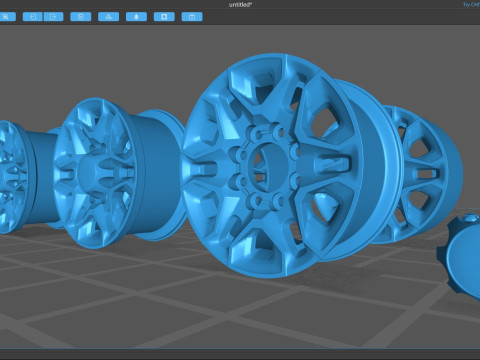Click the import toolbar icon with inward arrow

(33, 17)
